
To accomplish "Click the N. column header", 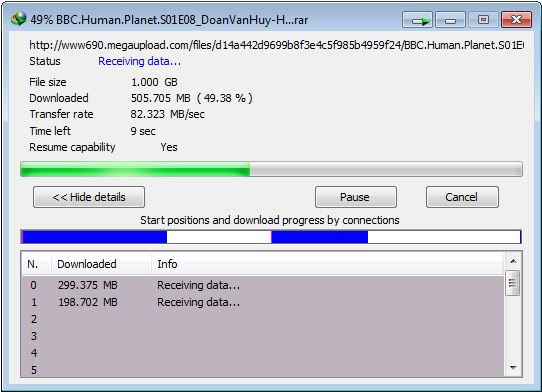I will point(36,264).
